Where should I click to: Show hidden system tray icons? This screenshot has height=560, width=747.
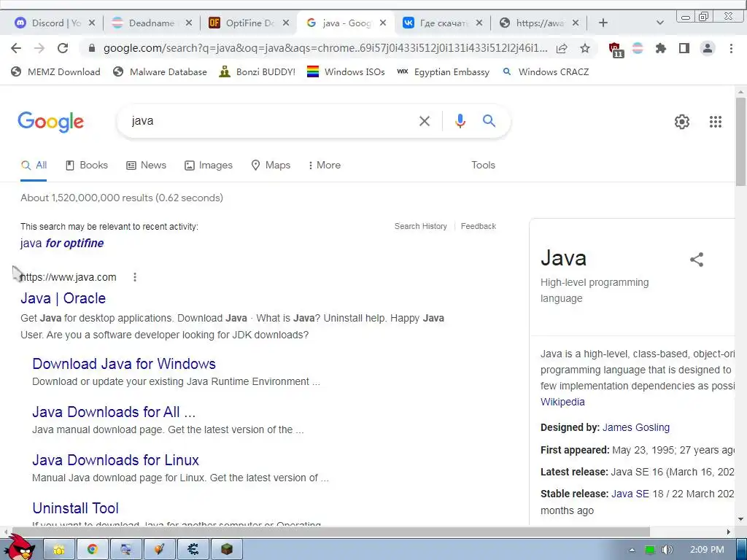632,550
